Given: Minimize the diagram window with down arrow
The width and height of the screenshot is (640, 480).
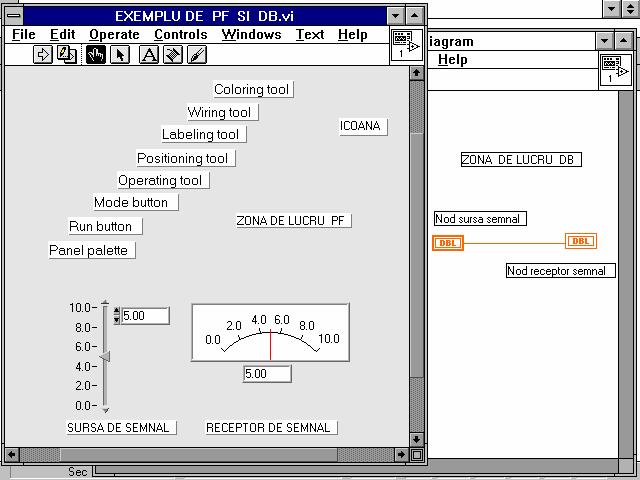Looking at the screenshot, I should point(604,41).
